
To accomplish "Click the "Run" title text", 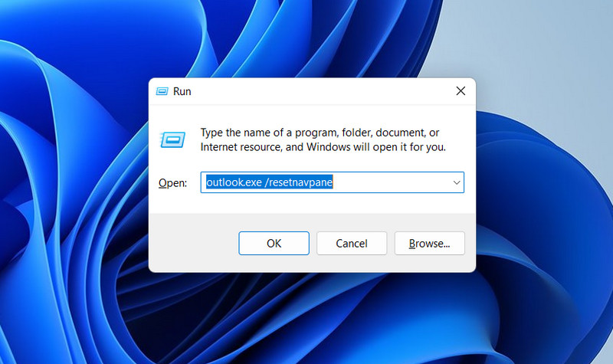I will [182, 91].
